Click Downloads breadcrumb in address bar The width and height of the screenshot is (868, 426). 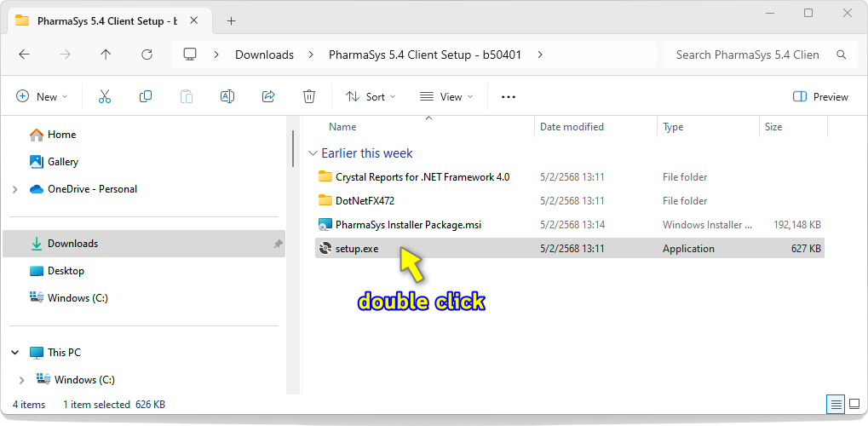(265, 55)
